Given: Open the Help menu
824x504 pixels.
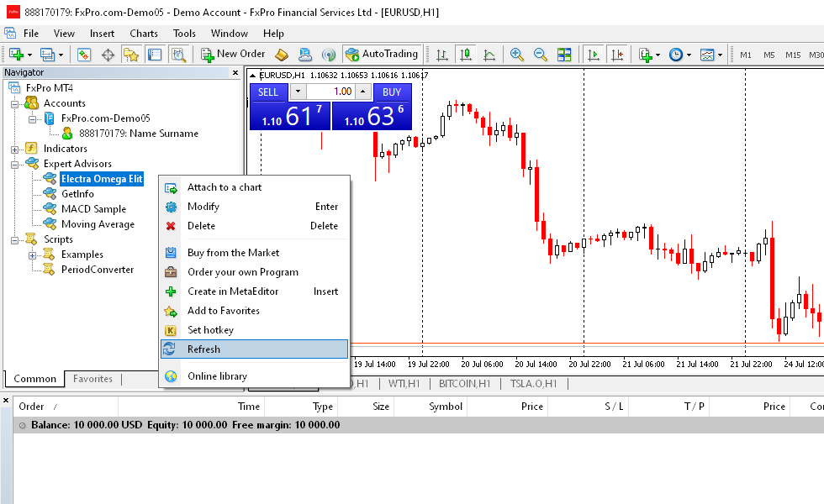Looking at the screenshot, I should tap(273, 33).
